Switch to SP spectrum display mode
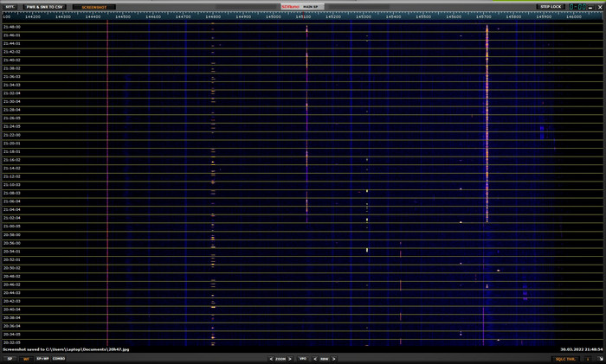606x364 pixels. tap(10, 359)
